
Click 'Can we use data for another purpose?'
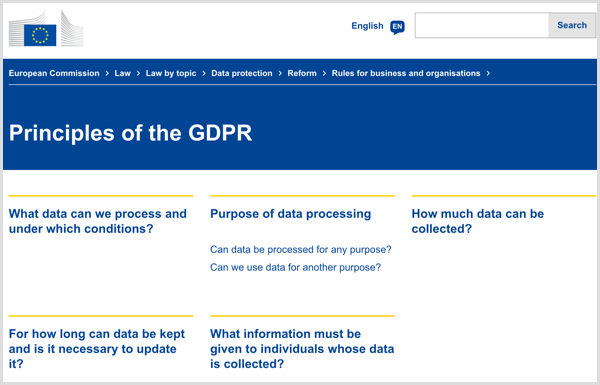[295, 267]
